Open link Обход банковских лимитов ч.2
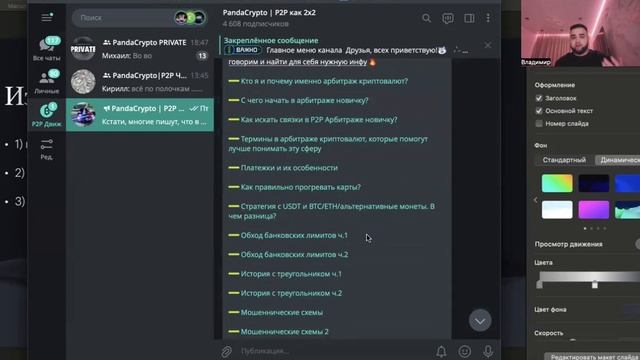Image resolution: width=640 pixels, height=360 pixels. (x=294, y=254)
